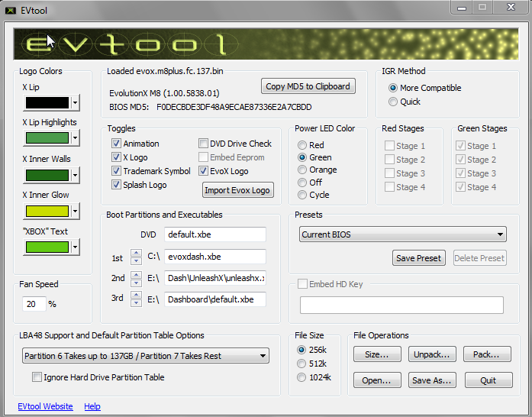Screen dimensions: 532x417
Task: Click the bright green XBOX Text swatch
Action: coord(47,247)
